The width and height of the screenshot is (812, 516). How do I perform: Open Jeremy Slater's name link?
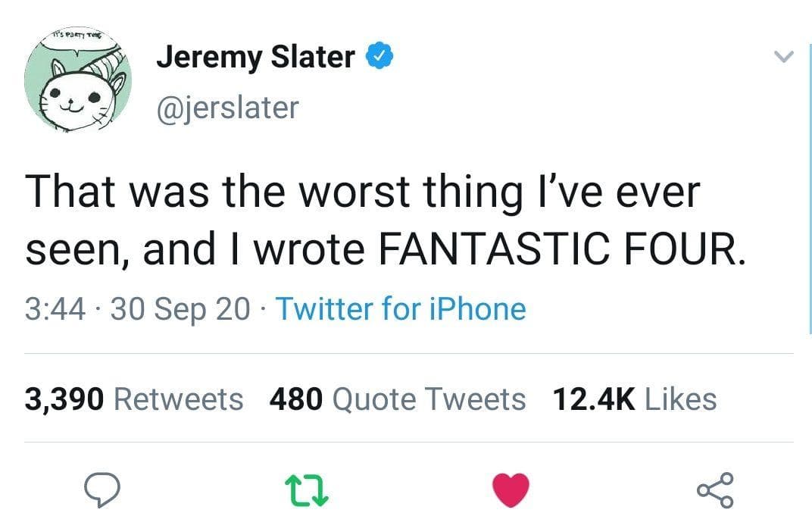point(255,56)
